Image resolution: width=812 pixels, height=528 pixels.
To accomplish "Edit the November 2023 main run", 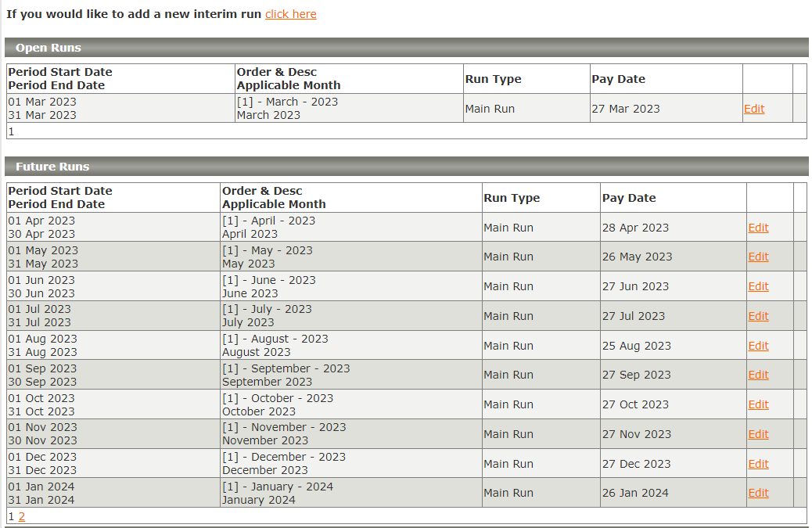I will click(758, 434).
